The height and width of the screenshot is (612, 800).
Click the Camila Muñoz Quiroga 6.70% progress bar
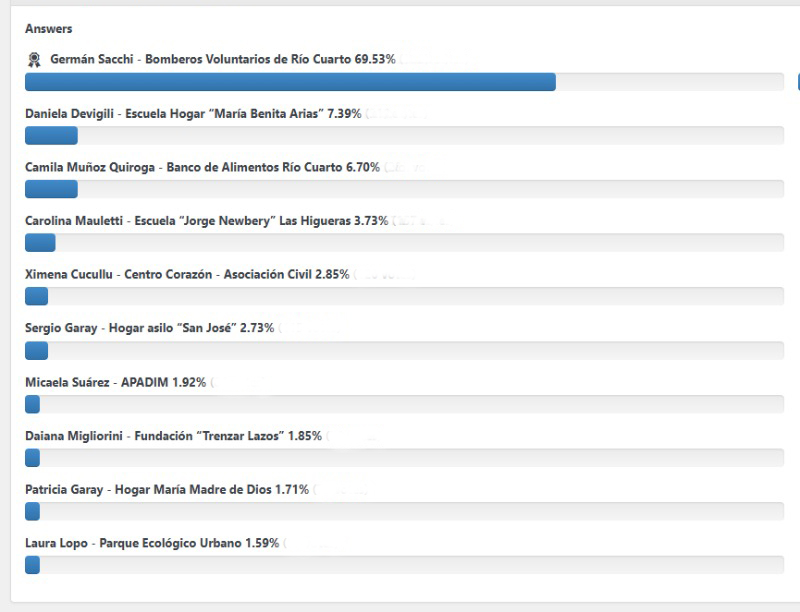(x=404, y=189)
